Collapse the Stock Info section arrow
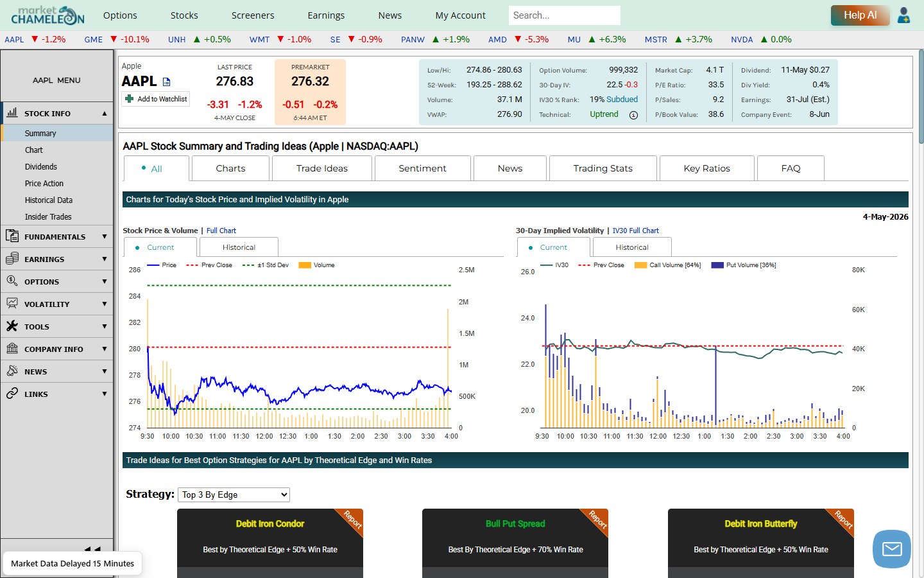 [105, 113]
